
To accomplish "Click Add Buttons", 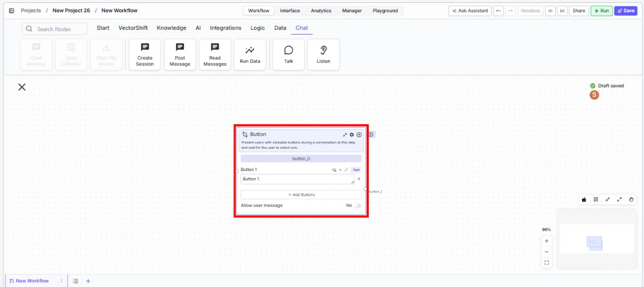I will [301, 194].
